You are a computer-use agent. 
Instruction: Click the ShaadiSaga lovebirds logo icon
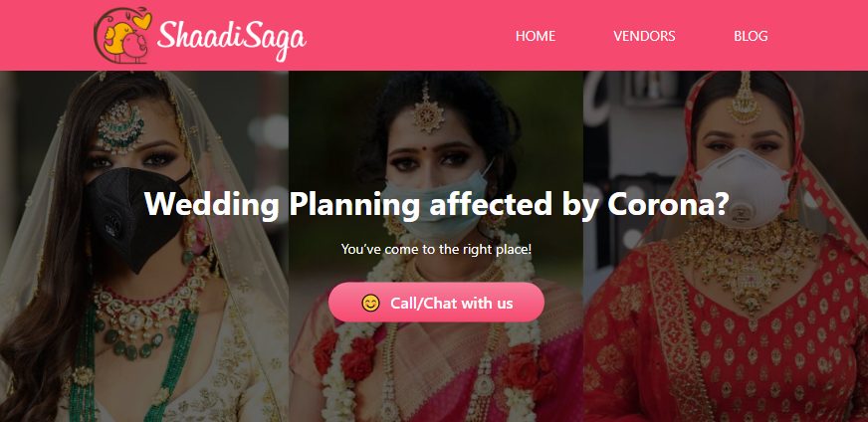(122, 35)
